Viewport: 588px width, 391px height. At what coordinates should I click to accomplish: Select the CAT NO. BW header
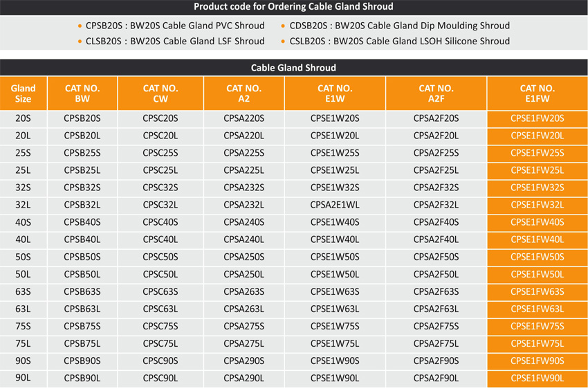point(82,93)
